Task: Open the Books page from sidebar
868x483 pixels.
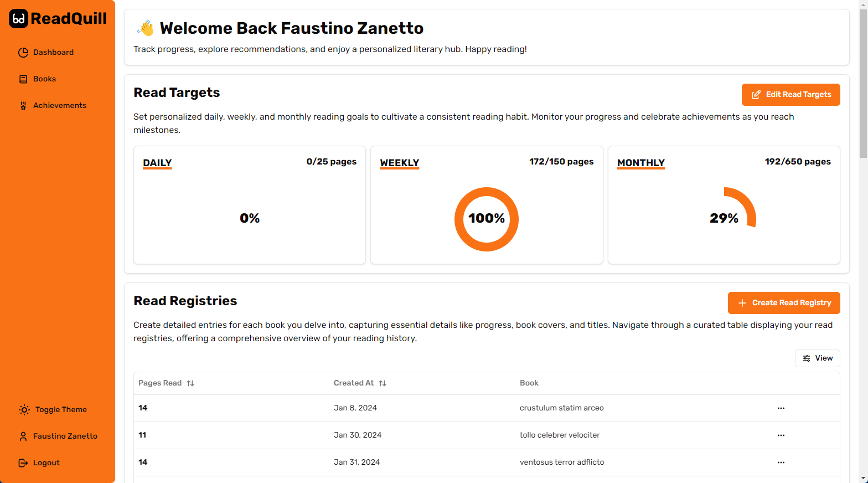Action: point(44,79)
